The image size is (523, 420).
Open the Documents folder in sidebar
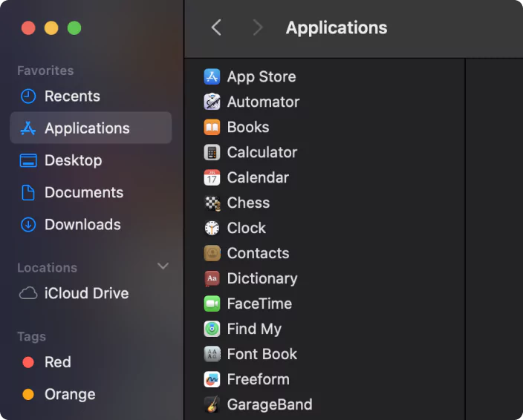(91, 192)
